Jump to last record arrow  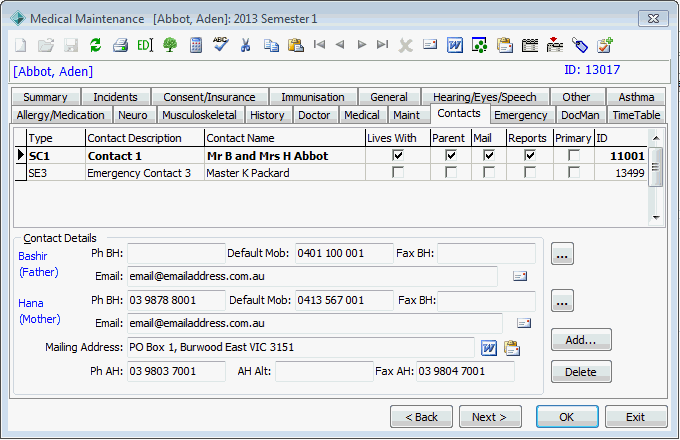(382, 44)
